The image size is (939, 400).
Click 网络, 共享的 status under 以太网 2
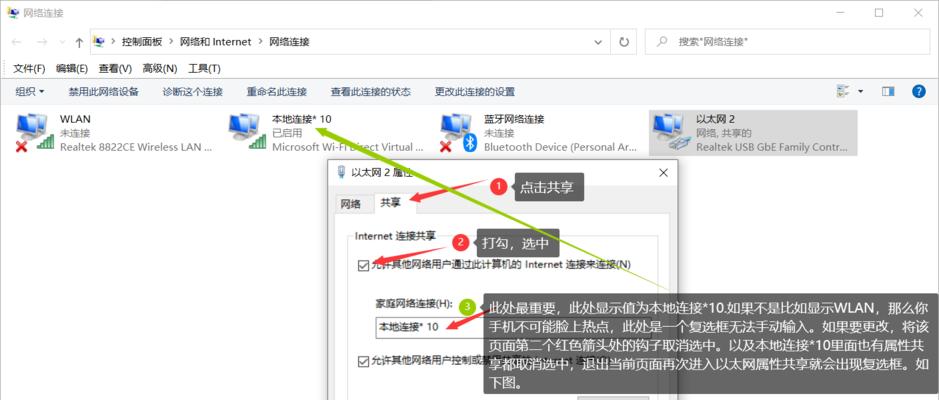pyautogui.click(x=723, y=133)
